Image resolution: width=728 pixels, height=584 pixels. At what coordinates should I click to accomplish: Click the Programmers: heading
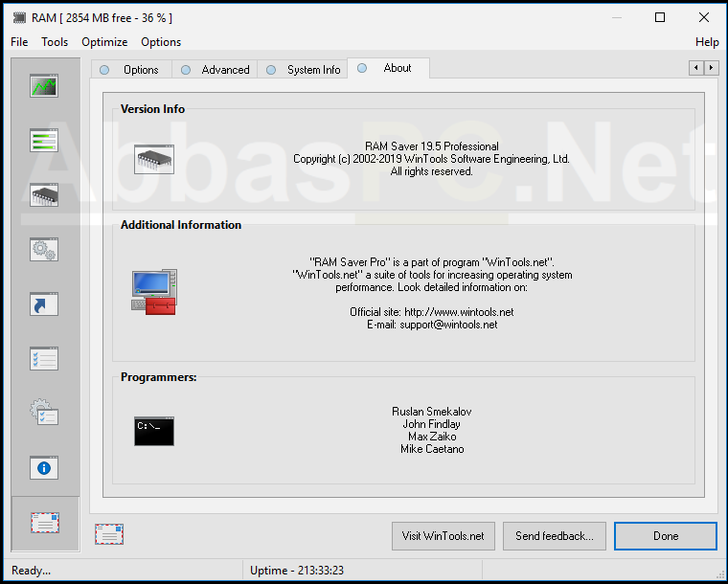pos(159,377)
